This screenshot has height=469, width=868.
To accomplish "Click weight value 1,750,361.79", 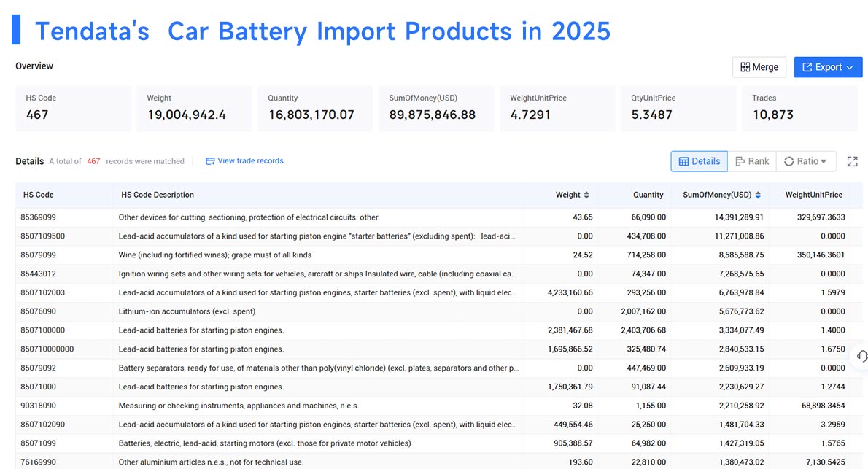I will 570,387.
